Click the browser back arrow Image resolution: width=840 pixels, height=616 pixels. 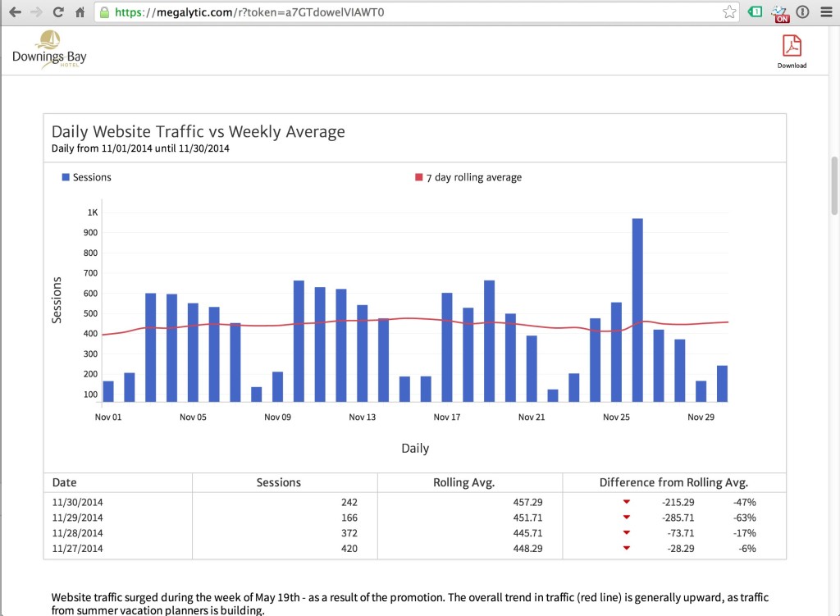(x=15, y=12)
